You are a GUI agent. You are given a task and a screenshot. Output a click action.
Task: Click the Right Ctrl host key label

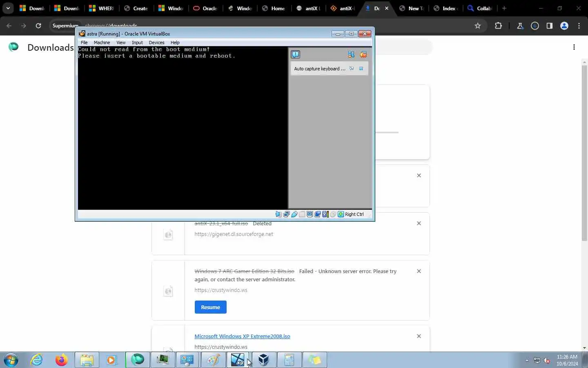tap(354, 214)
